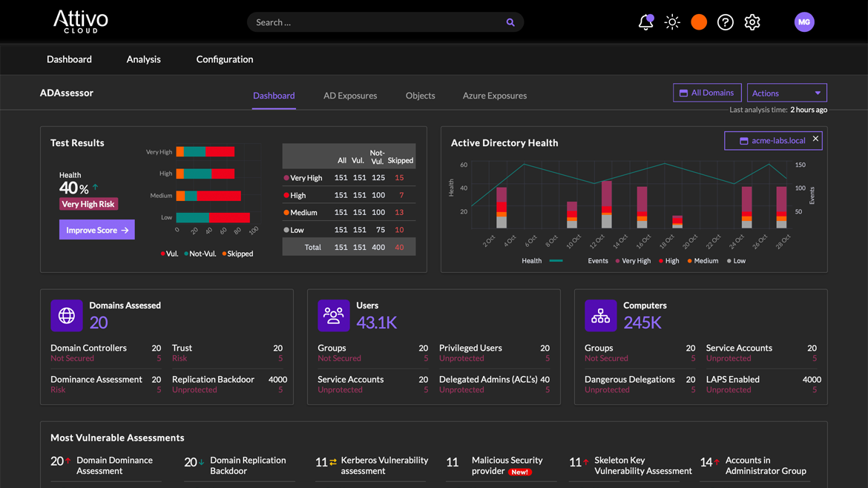Expand the Actions dropdown
The height and width of the screenshot is (488, 868).
click(x=786, y=93)
